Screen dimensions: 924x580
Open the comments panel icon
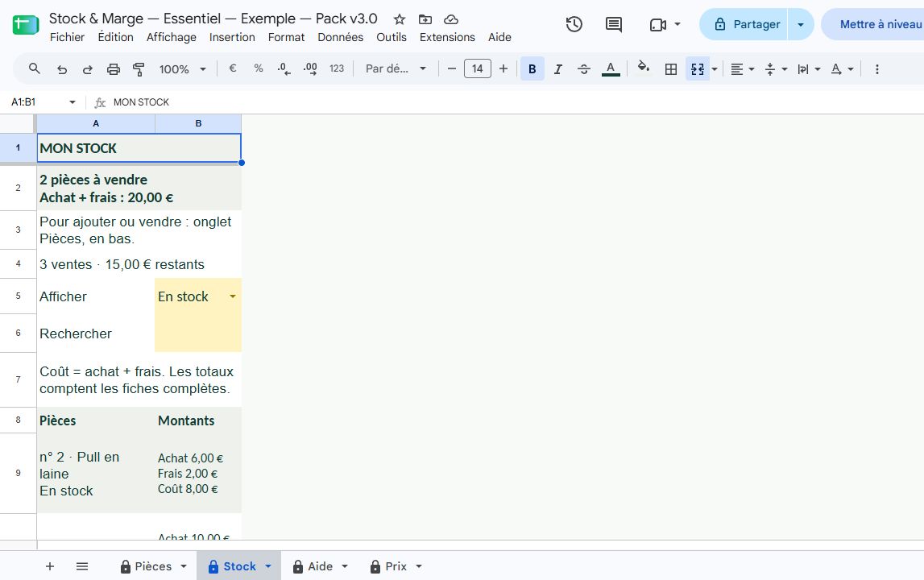(613, 24)
